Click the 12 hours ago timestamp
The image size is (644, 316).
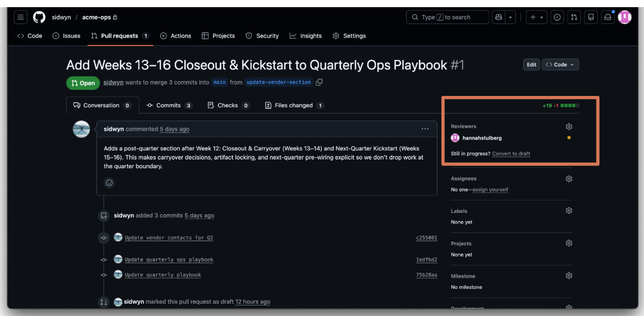tap(253, 302)
